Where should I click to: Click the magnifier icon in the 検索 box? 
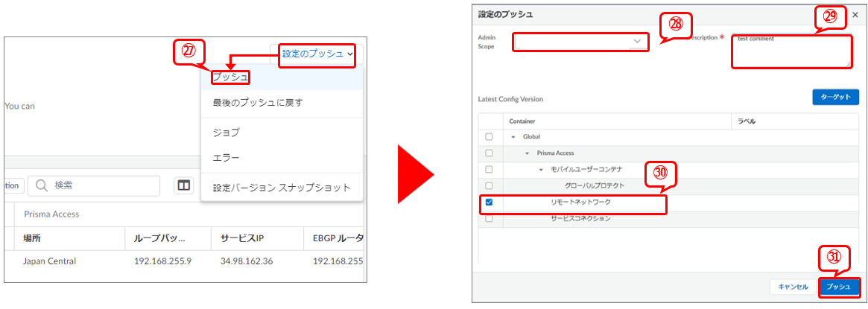[x=42, y=185]
